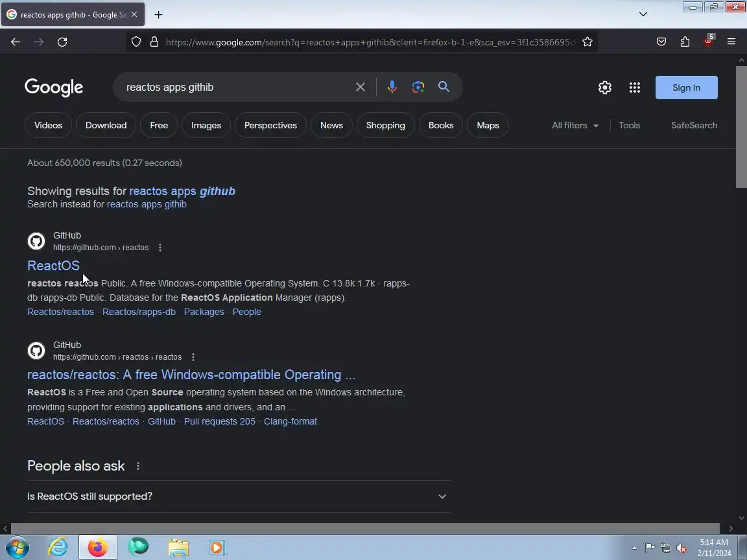Image resolution: width=747 pixels, height=560 pixels.
Task: Open the tracking protection shield icon
Action: point(136,42)
